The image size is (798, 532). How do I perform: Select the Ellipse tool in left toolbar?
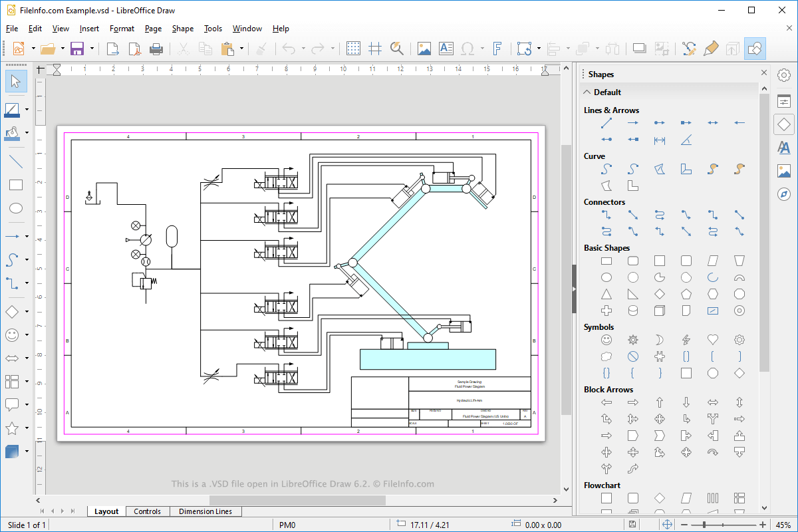[x=16, y=208]
